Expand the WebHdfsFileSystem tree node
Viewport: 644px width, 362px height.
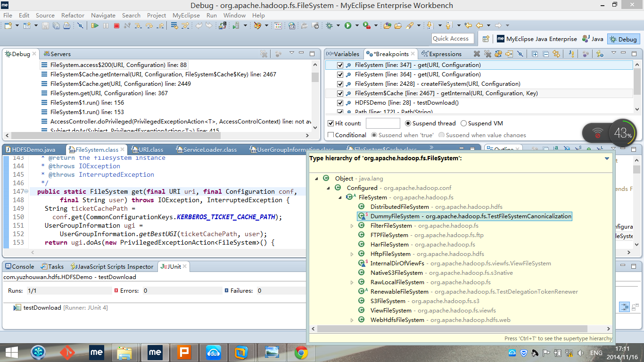click(x=351, y=320)
